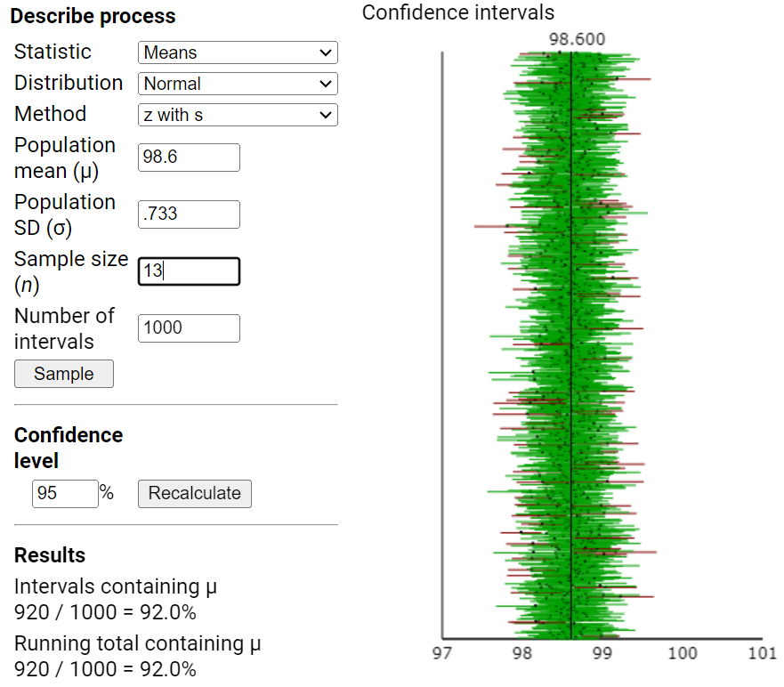
Task: Click the Normal dropdown chevron arrow
Action: (327, 84)
